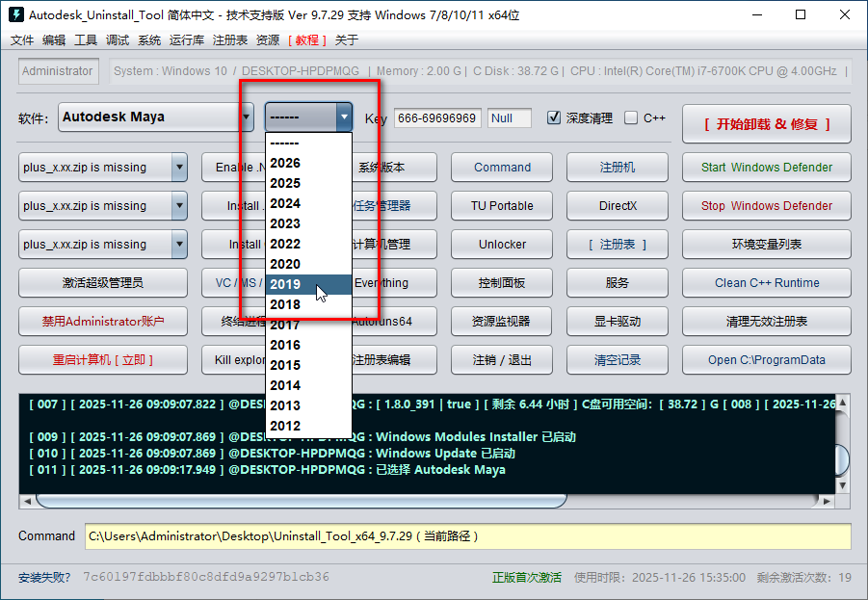Screen dimensions: 868x600
Task: Open the 注册表 menu
Action: (229, 39)
